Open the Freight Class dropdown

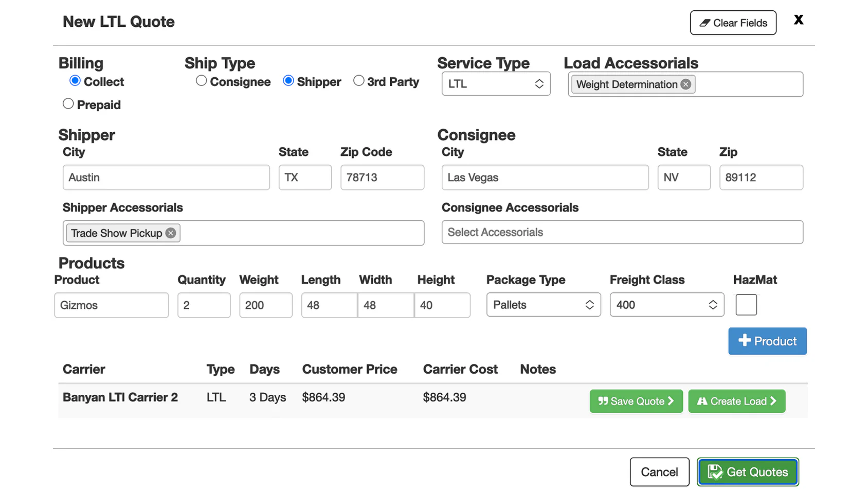point(666,305)
